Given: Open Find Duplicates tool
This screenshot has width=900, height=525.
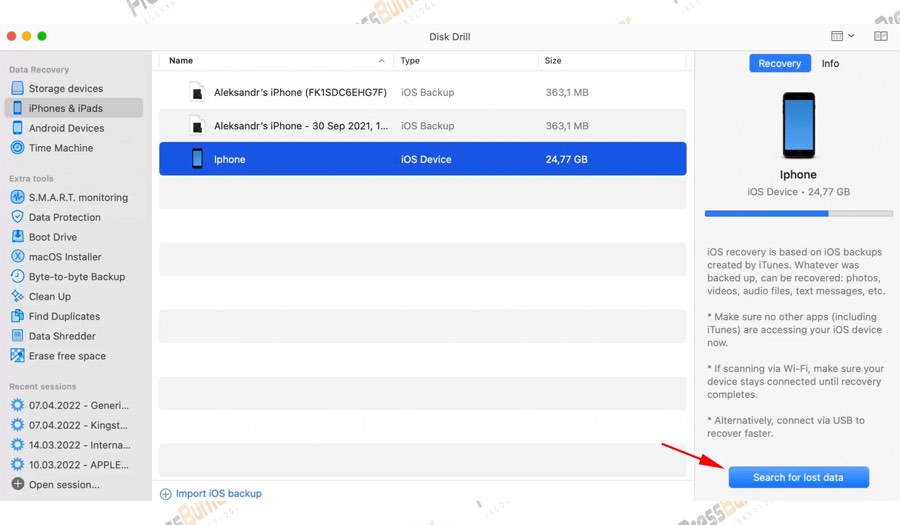Looking at the screenshot, I should [x=64, y=317].
